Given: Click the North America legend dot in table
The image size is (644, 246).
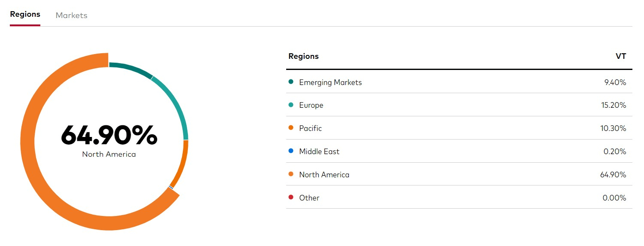Looking at the screenshot, I should pyautogui.click(x=291, y=175).
